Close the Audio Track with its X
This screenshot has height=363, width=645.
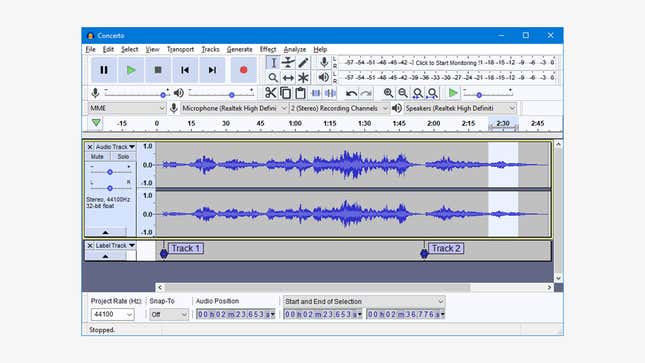90,147
